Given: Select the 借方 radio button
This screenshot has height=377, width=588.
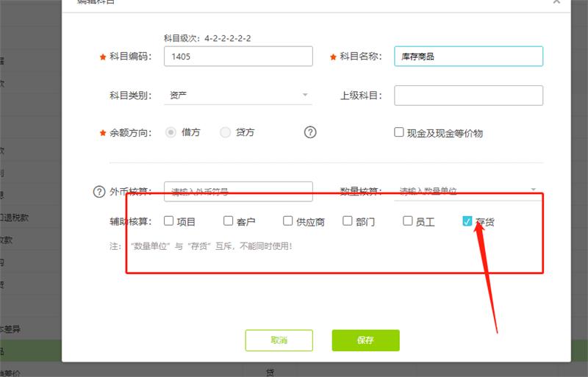Looking at the screenshot, I should pos(171,132).
